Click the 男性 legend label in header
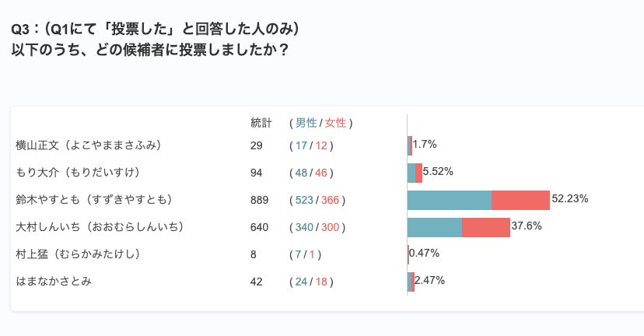The image size is (644, 336). pos(306,123)
